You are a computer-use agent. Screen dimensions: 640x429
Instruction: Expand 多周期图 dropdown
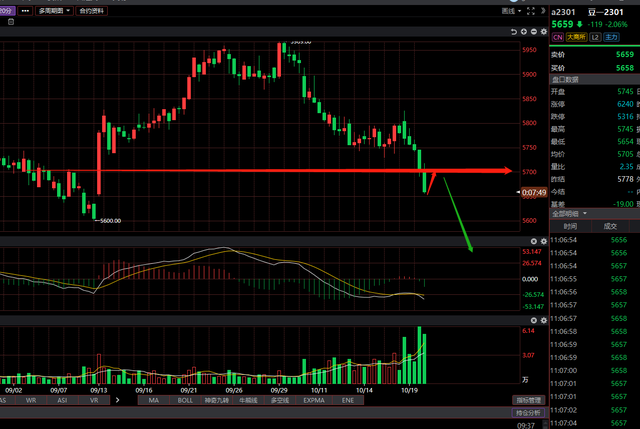[55, 11]
